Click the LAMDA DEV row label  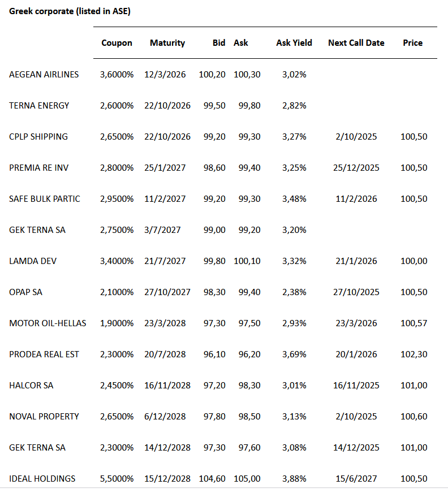coord(33,261)
